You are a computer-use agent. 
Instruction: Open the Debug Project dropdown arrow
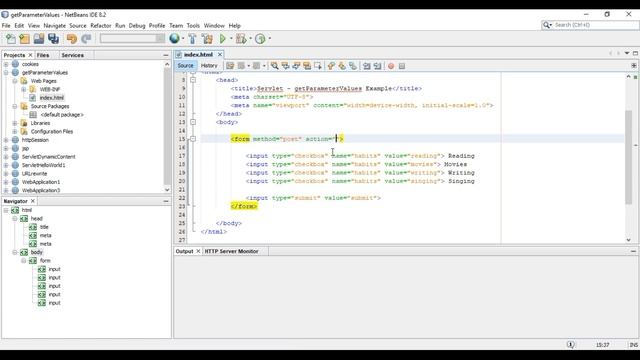coord(250,39)
